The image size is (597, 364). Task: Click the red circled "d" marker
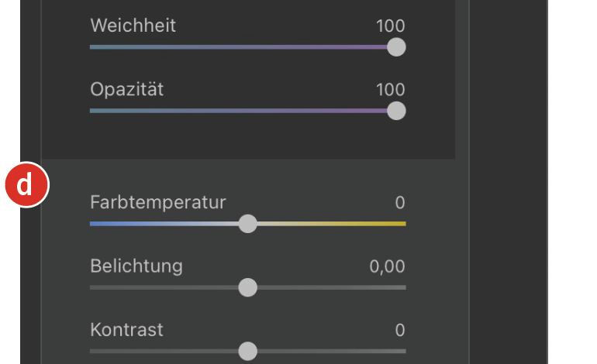[x=26, y=186]
